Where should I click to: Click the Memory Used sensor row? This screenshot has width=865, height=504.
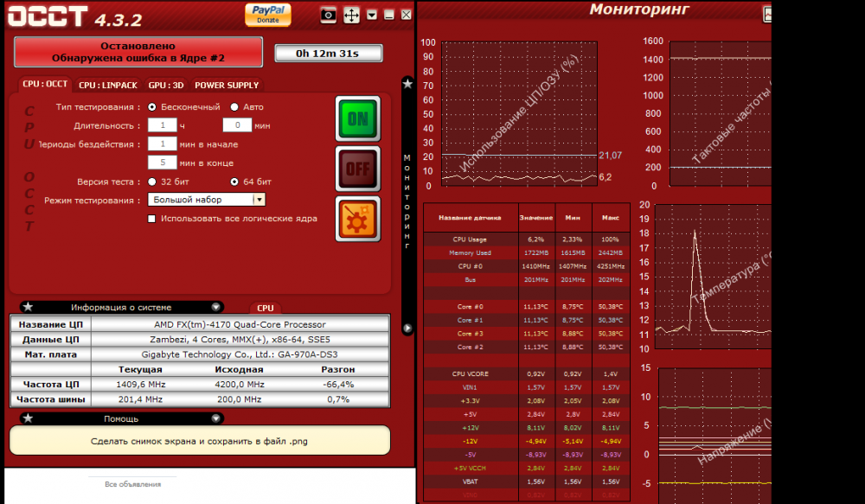point(526,252)
